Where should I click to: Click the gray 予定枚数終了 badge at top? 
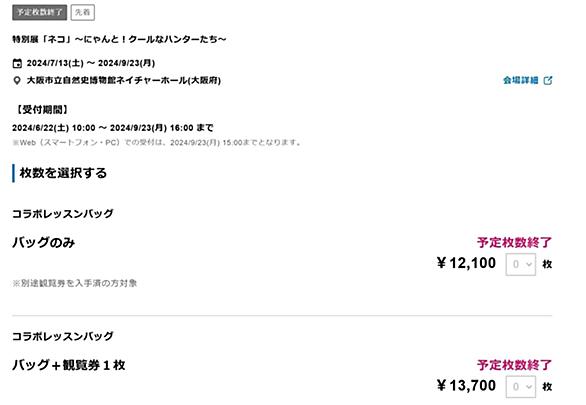click(x=40, y=12)
